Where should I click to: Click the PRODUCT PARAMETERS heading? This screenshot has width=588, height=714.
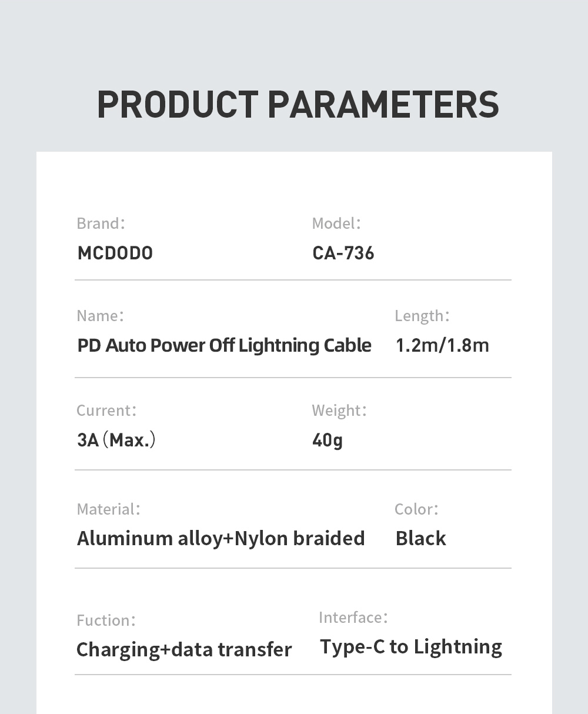[298, 105]
